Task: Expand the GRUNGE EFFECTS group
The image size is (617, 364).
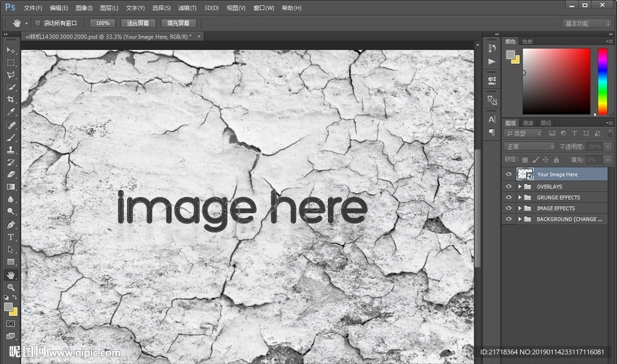Action: pos(520,197)
